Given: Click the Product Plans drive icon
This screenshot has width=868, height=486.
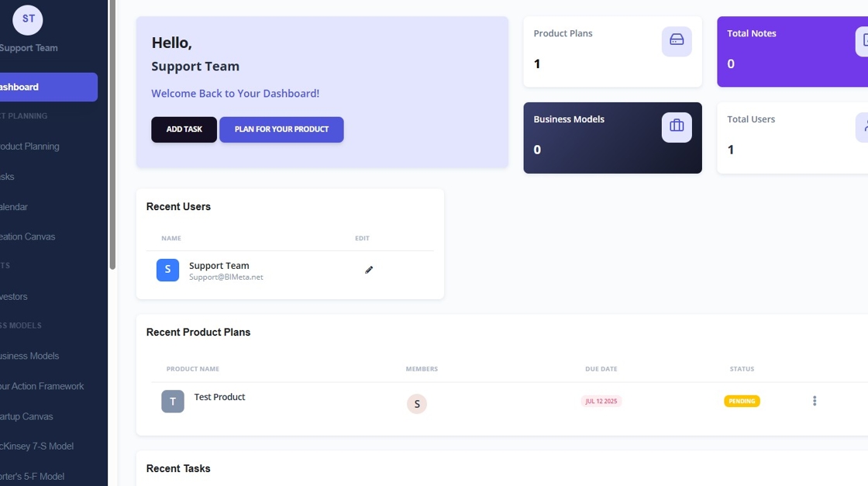Looking at the screenshot, I should [677, 41].
